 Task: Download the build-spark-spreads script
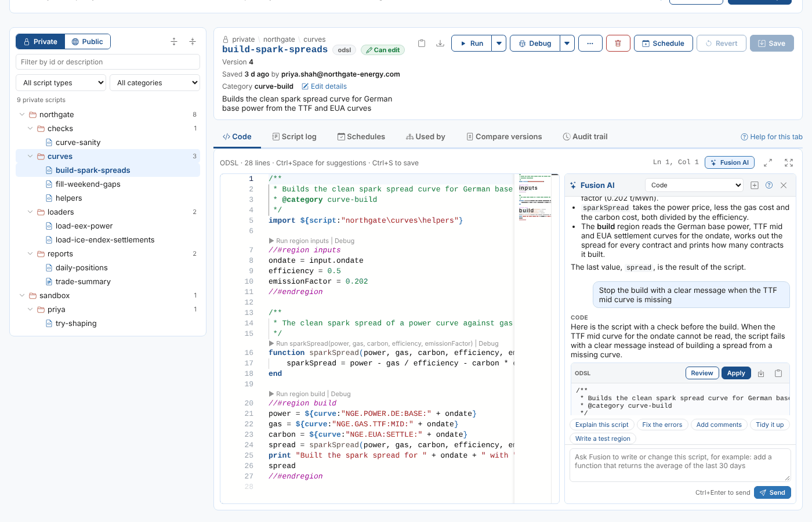point(440,43)
